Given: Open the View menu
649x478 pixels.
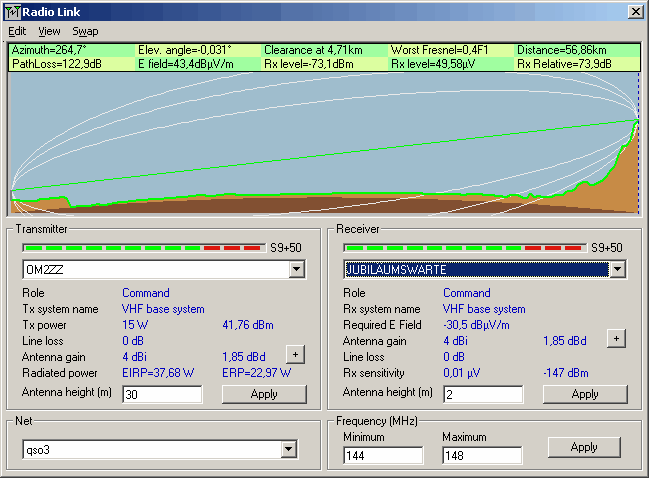Looking at the screenshot, I should point(49,31).
